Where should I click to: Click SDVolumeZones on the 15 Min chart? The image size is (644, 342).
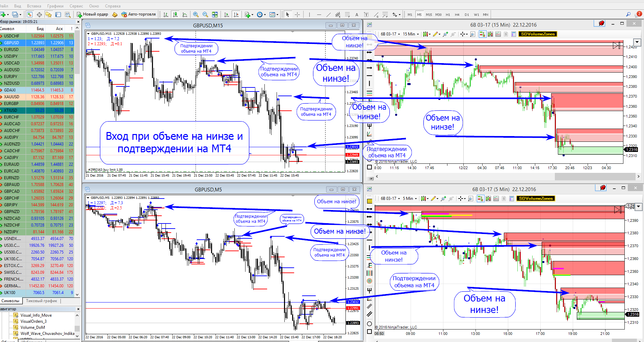[x=538, y=34]
